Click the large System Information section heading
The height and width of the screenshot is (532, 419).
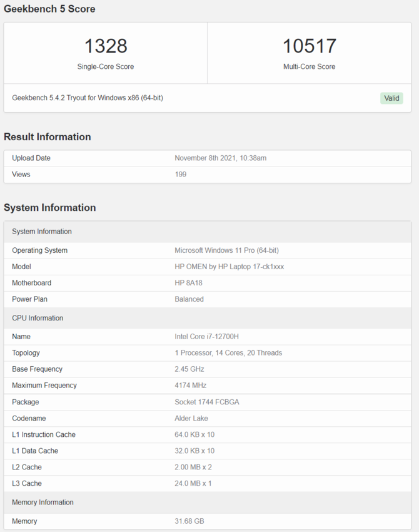[49, 208]
